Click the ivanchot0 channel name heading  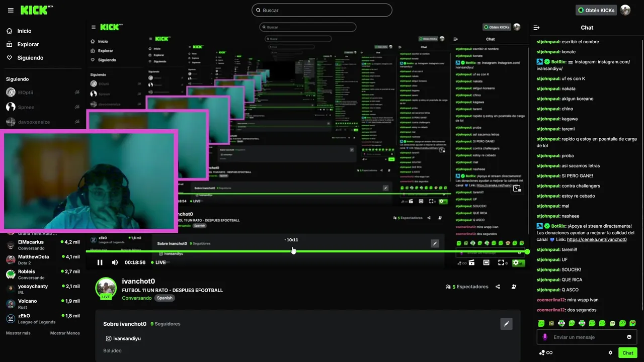pyautogui.click(x=138, y=281)
